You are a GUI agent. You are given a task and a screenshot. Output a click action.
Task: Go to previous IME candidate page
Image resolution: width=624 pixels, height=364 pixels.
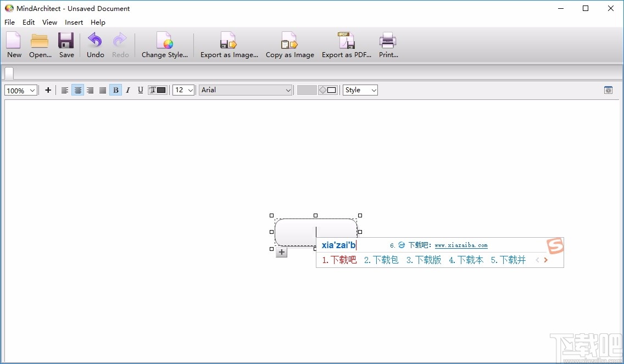[537, 260]
